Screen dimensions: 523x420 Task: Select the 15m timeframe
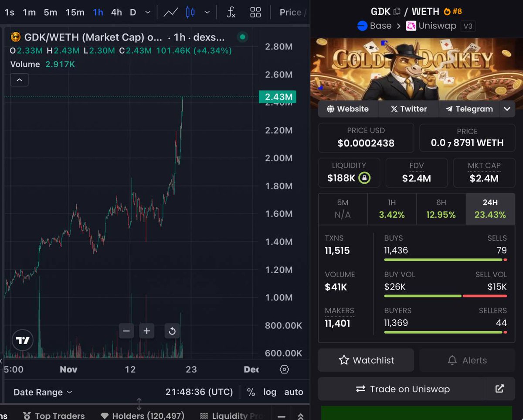tap(75, 12)
